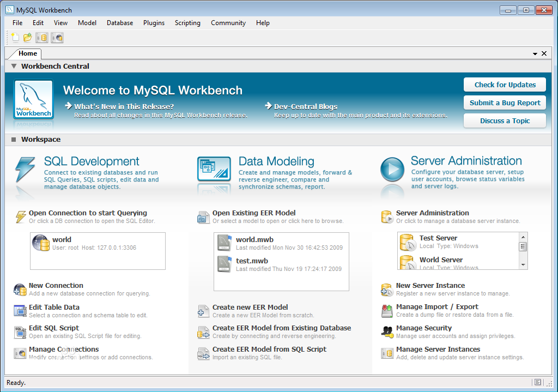Create a new document via the toolbar icon
This screenshot has height=392, width=558.
point(15,37)
